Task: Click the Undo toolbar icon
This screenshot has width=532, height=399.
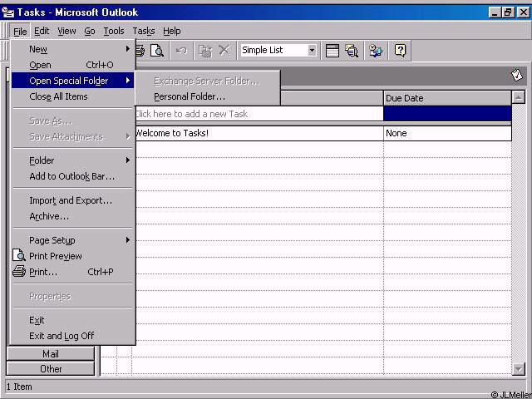Action: 181,51
